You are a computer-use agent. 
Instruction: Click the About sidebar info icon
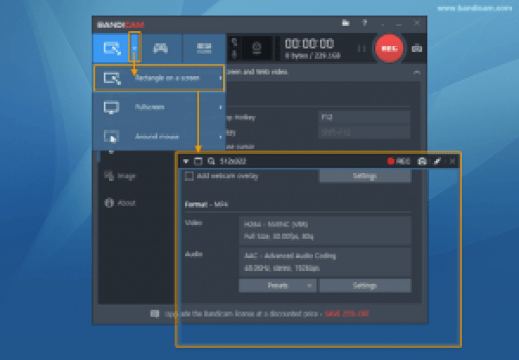(x=109, y=203)
